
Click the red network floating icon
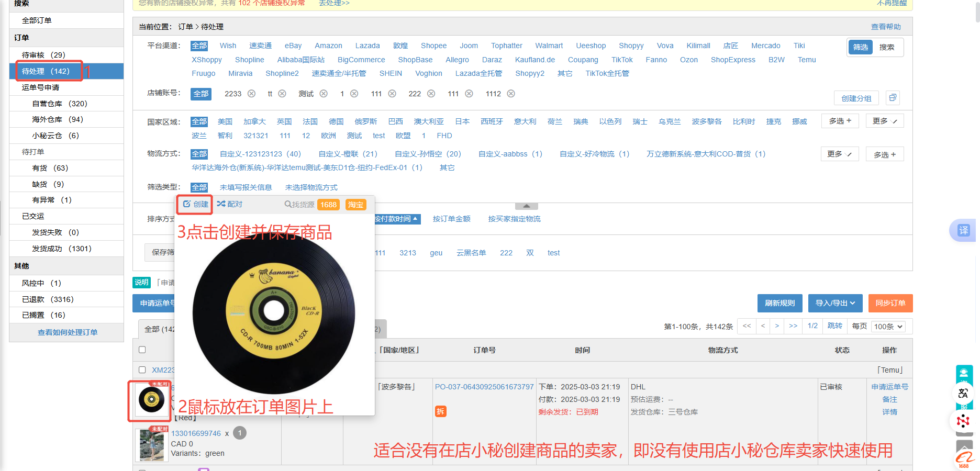coord(963,421)
